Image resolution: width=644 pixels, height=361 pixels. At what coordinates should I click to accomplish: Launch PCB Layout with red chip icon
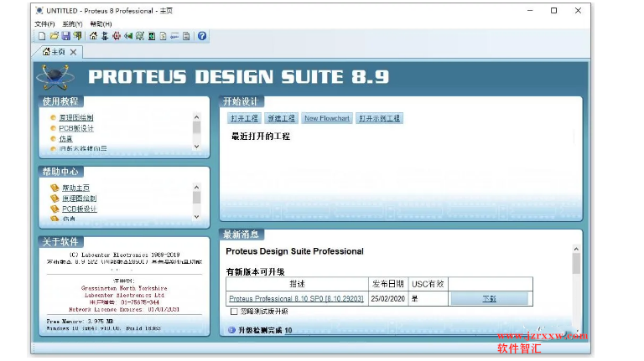point(117,36)
